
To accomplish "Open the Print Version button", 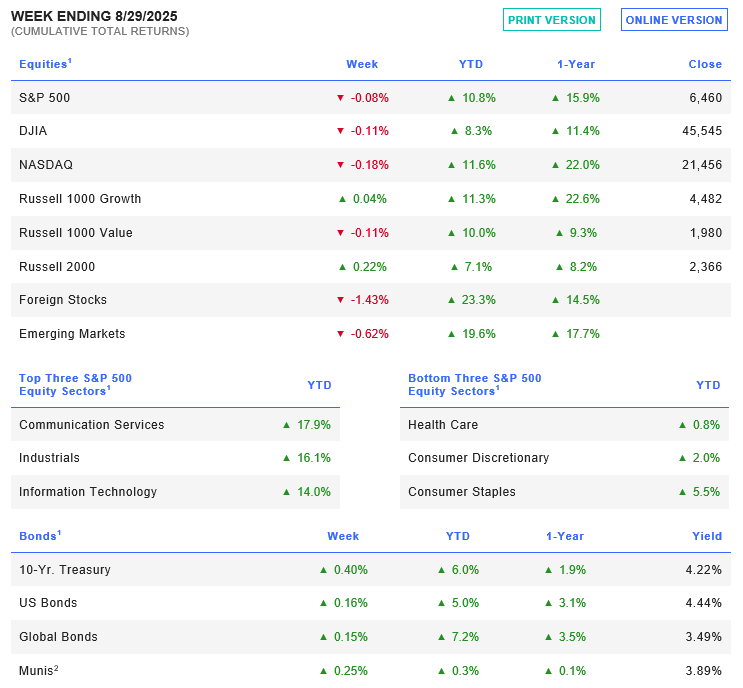I will coord(552,20).
